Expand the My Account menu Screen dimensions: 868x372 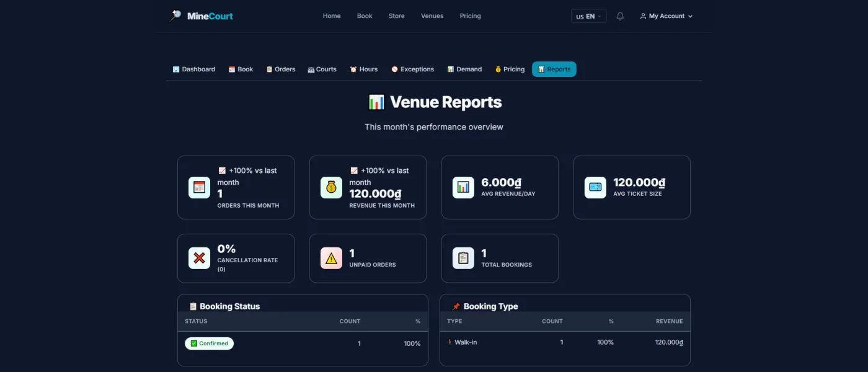[666, 16]
